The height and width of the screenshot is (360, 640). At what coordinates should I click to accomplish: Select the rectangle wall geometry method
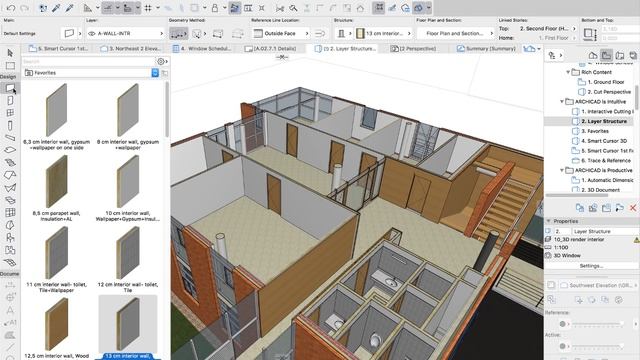click(218, 34)
